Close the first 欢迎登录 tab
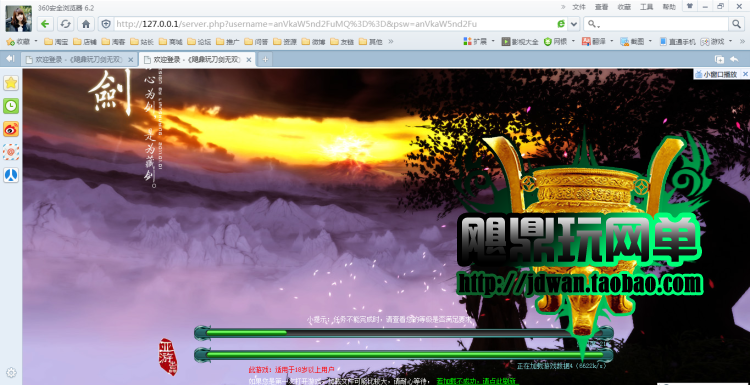The height and width of the screenshot is (385, 750). 131,60
